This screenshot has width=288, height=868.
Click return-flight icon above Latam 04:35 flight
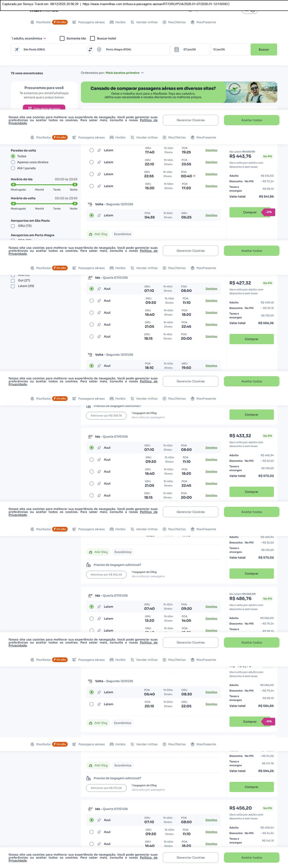click(90, 204)
